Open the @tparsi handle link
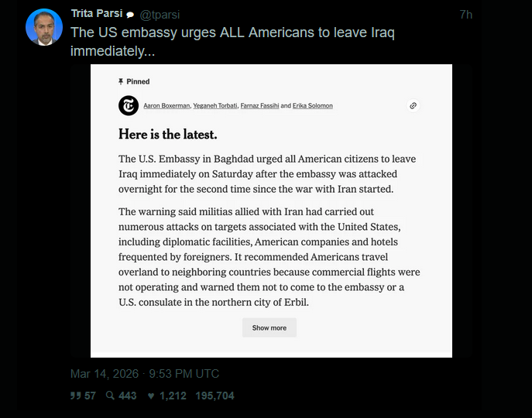This screenshot has width=532, height=418. 160,15
